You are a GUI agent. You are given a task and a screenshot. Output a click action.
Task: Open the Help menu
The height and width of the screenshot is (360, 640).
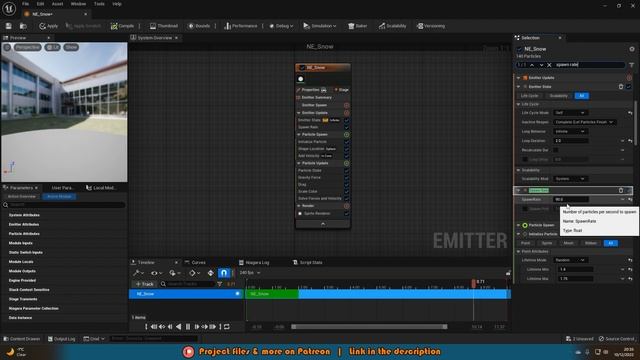117,4
